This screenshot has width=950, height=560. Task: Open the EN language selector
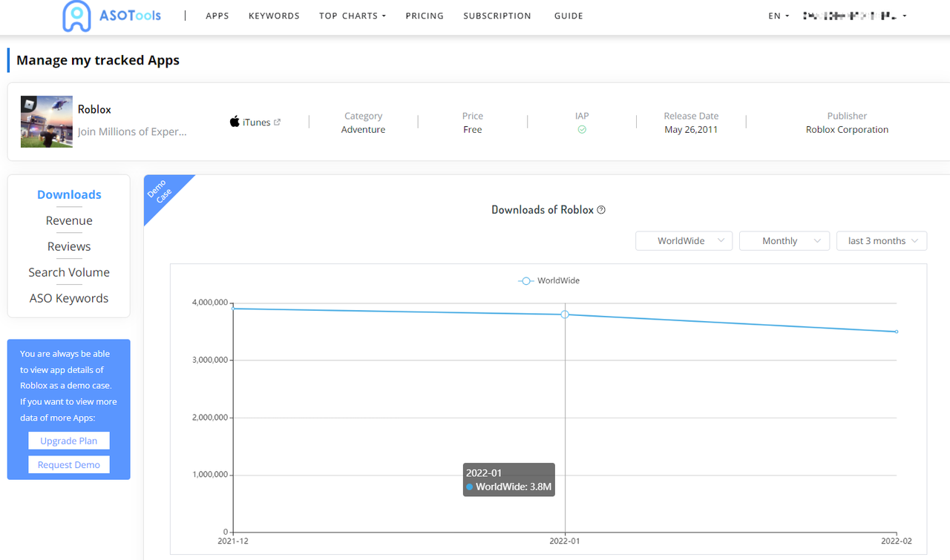click(x=776, y=16)
